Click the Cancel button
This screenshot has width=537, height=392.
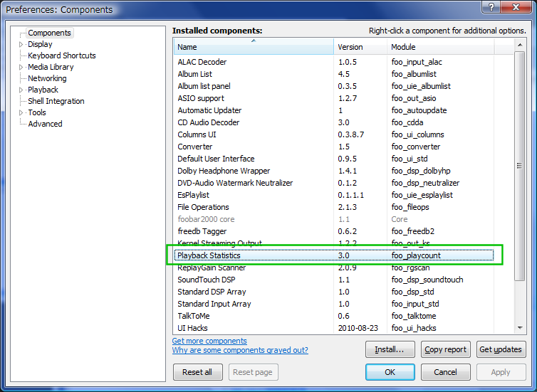pyautogui.click(x=446, y=372)
